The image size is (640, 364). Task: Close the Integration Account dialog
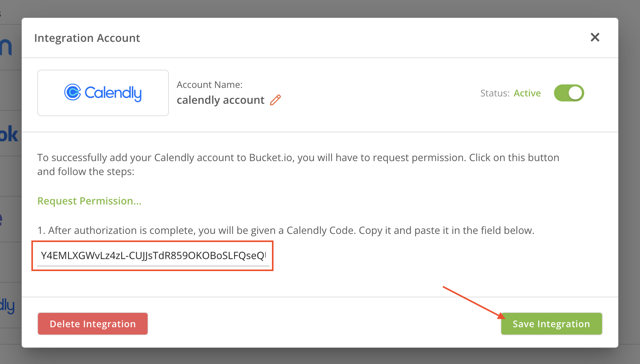click(595, 37)
